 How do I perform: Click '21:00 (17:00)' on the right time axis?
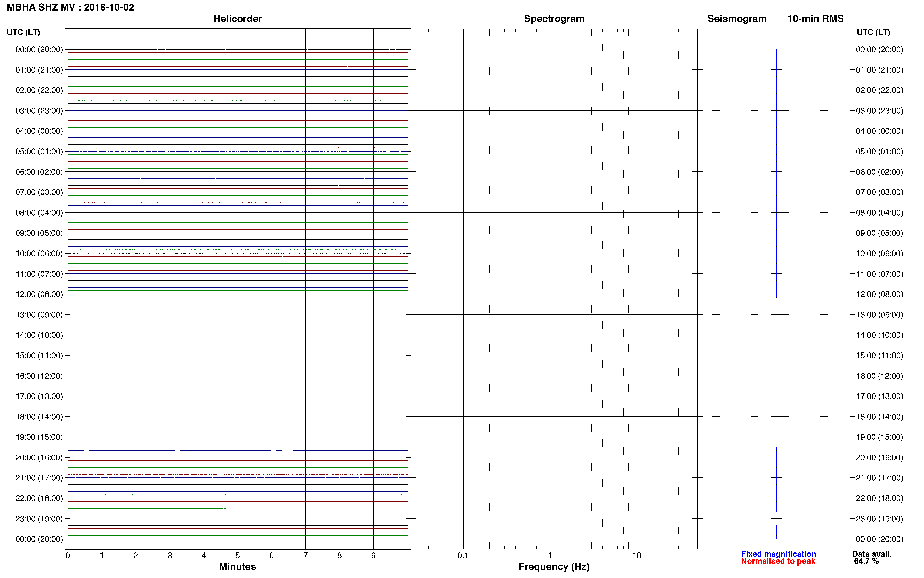pyautogui.click(x=879, y=478)
